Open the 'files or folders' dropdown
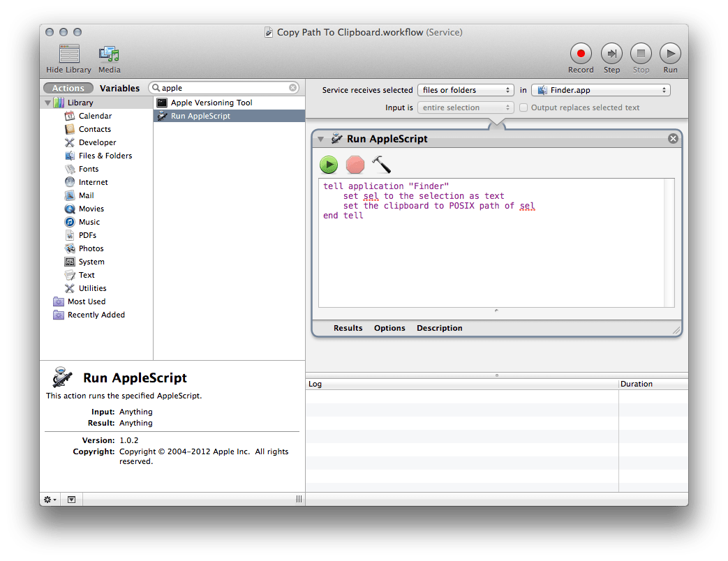The height and width of the screenshot is (561, 728). (x=466, y=90)
